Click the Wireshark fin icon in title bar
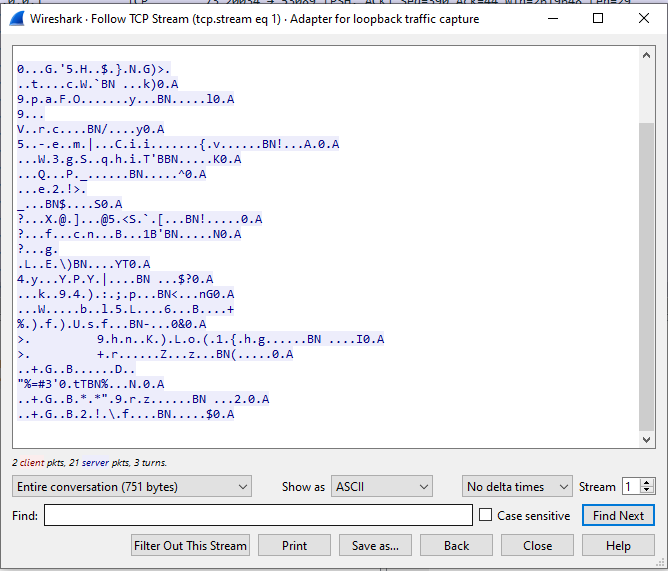The image size is (668, 571). (17, 18)
